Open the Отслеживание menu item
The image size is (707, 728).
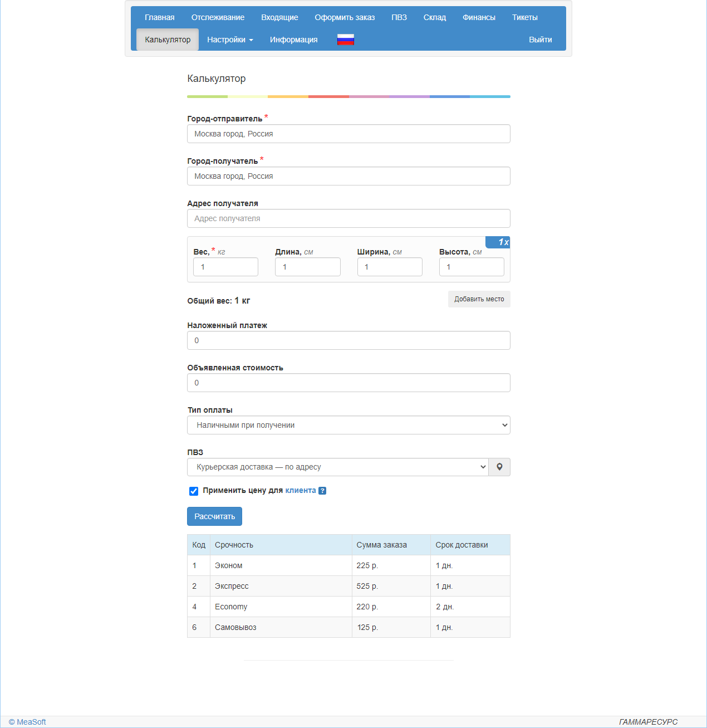(x=218, y=17)
